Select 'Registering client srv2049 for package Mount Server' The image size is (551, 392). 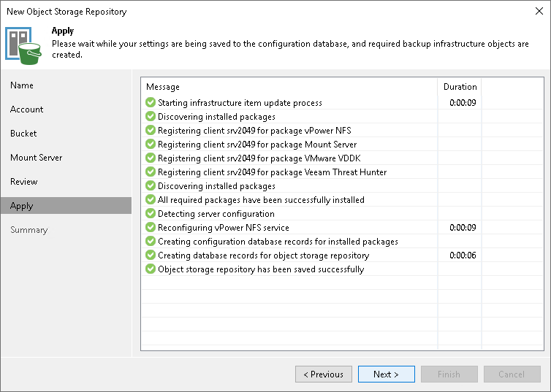[257, 145]
